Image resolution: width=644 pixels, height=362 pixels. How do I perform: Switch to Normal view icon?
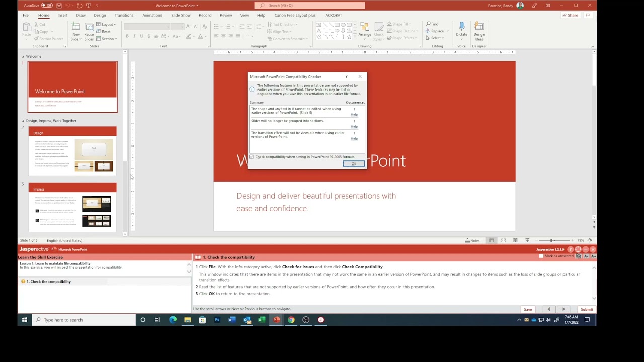(x=492, y=240)
